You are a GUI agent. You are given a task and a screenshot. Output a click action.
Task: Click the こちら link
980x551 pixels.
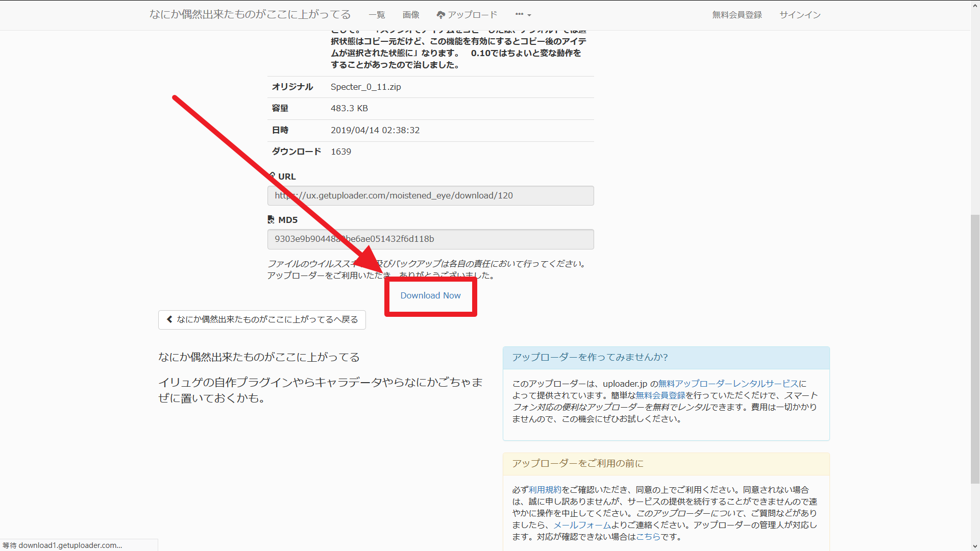click(648, 537)
